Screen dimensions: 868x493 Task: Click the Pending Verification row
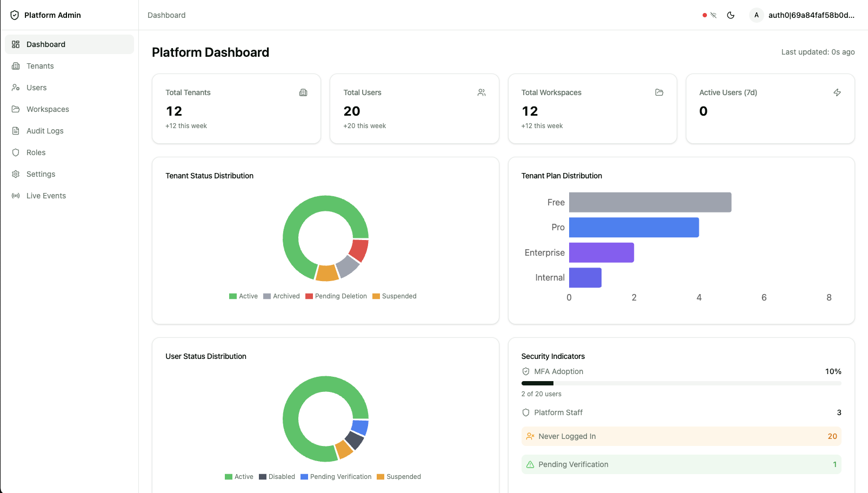[x=681, y=464]
